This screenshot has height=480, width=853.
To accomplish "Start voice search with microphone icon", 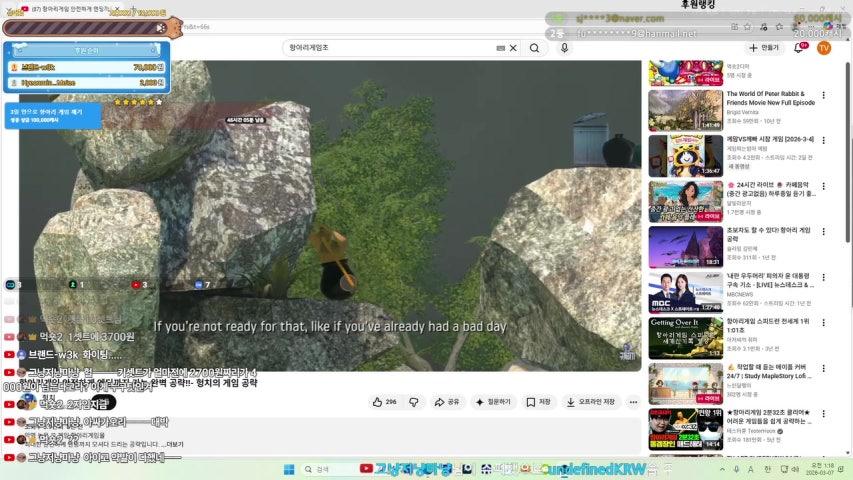I will pos(564,48).
